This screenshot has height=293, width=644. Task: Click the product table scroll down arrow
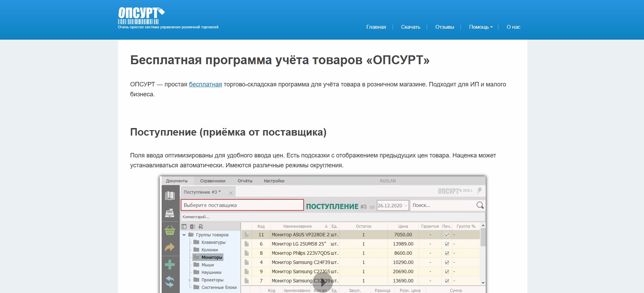pos(483,282)
